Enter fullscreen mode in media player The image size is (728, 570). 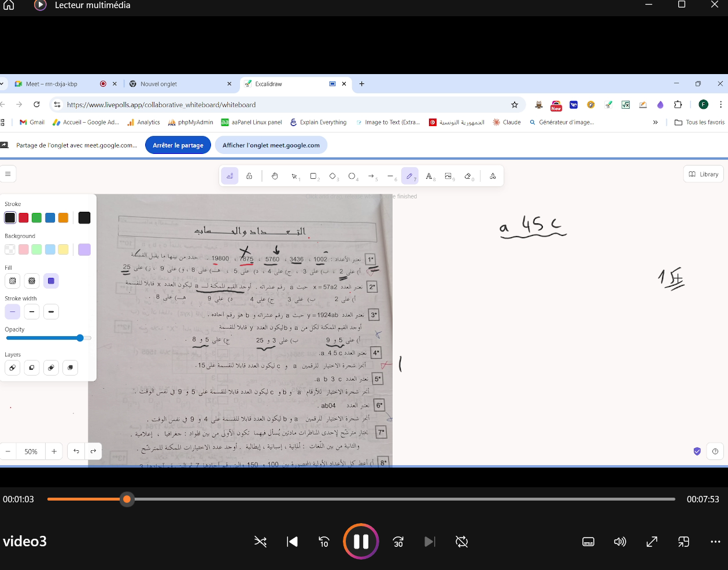click(x=652, y=542)
